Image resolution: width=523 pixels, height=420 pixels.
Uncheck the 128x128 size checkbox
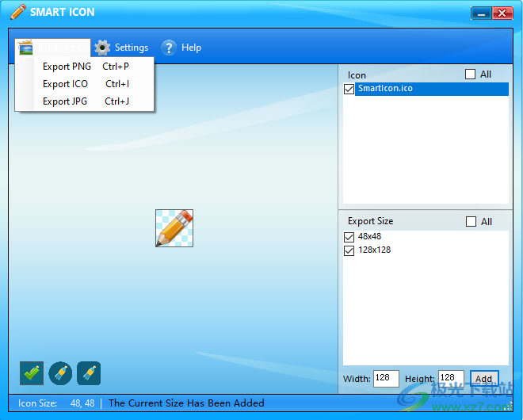(349, 250)
